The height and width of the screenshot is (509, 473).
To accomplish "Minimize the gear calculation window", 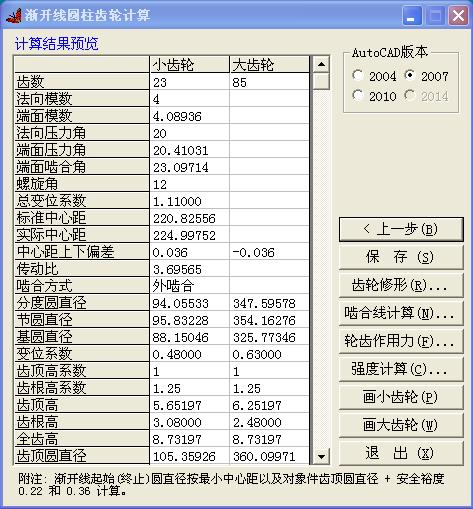I will coord(412,15).
